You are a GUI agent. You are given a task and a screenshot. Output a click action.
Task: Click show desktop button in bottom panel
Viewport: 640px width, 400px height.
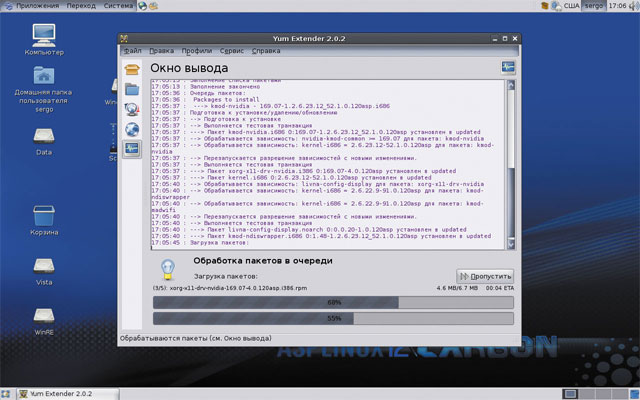click(x=5, y=394)
